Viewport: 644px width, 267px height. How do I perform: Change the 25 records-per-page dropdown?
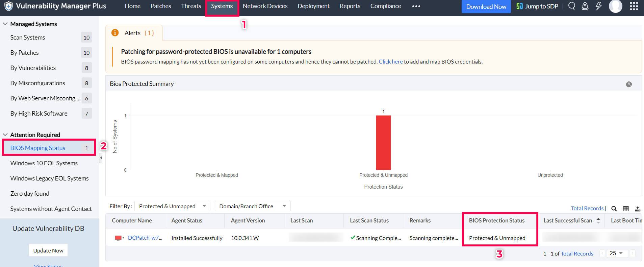point(617,253)
